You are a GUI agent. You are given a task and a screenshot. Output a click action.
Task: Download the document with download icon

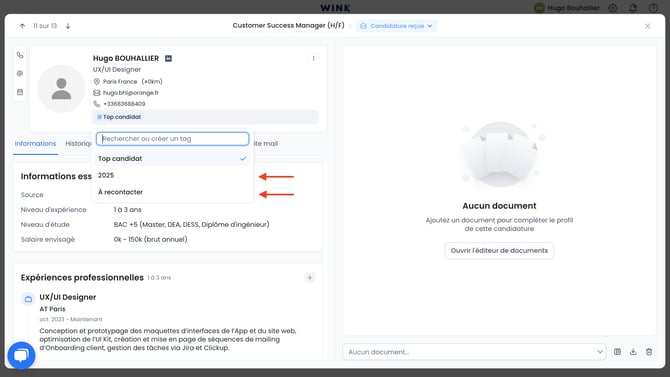(633, 352)
